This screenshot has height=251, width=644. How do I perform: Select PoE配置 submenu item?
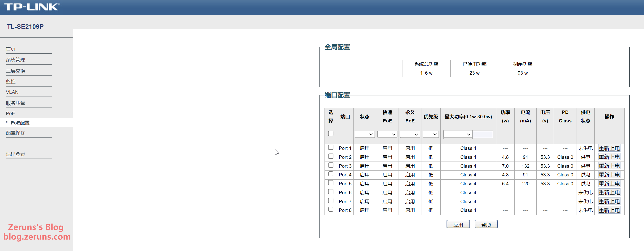[20, 123]
